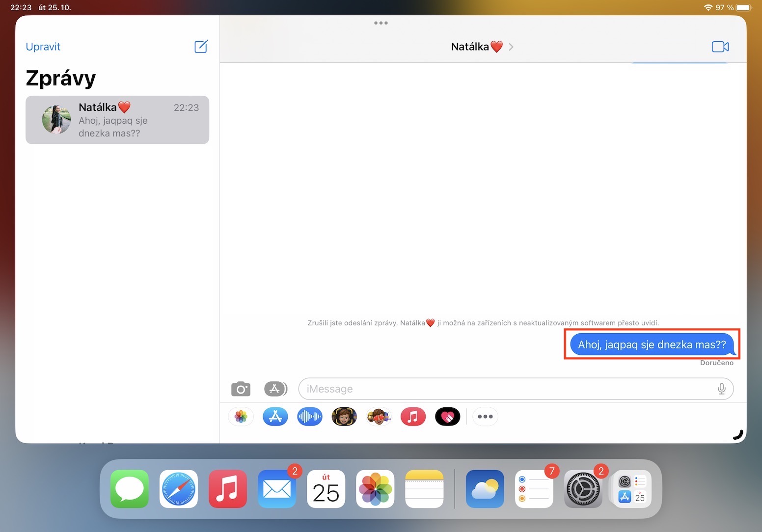
Task: Open Mail app from the Dock
Action: click(277, 489)
